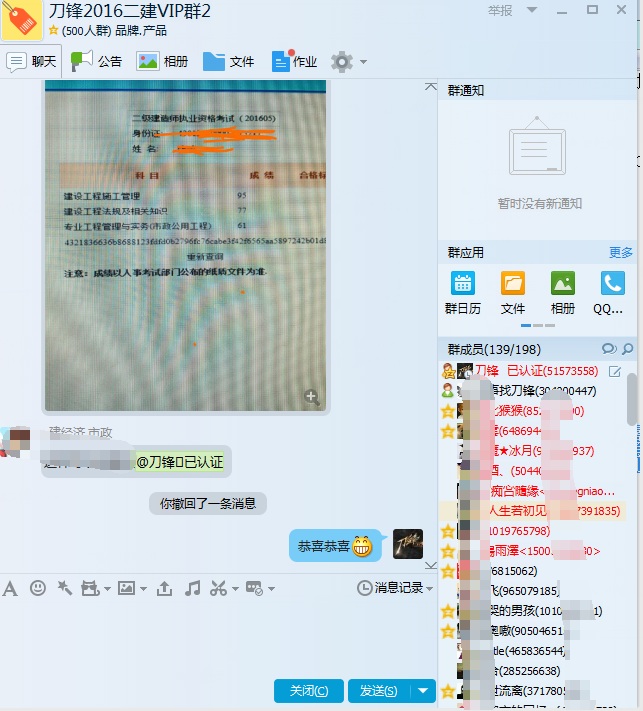Open the 相册 group app icon

click(563, 293)
